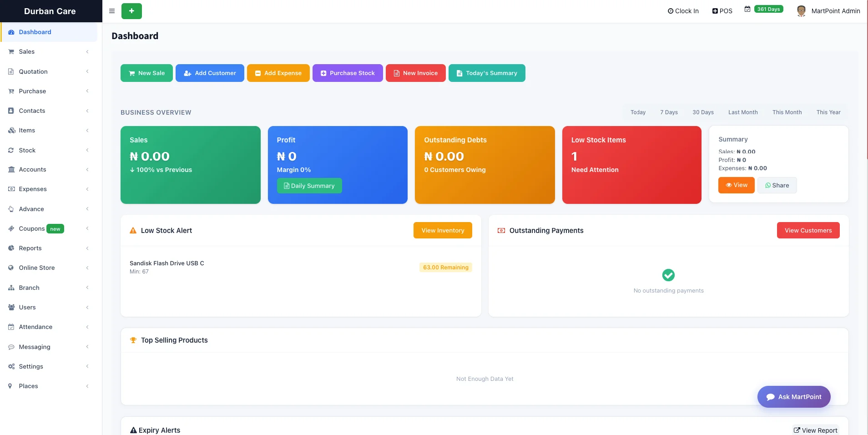Select the This Month overview filter
Image resolution: width=868 pixels, height=435 pixels.
[787, 112]
